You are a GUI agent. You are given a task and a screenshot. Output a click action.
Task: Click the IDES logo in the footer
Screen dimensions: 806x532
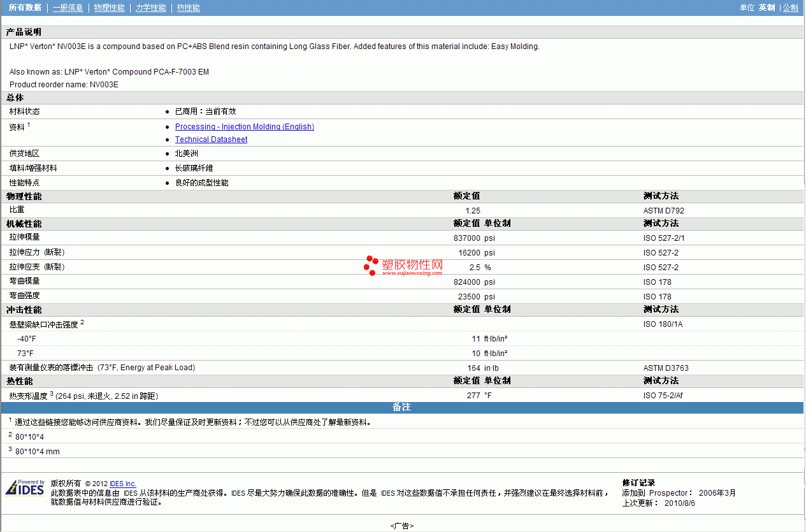(x=25, y=488)
